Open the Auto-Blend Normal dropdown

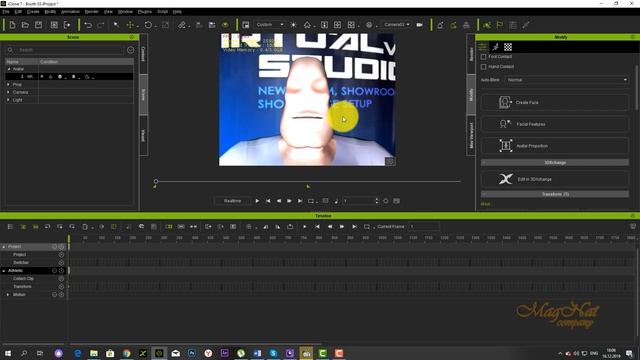567,80
